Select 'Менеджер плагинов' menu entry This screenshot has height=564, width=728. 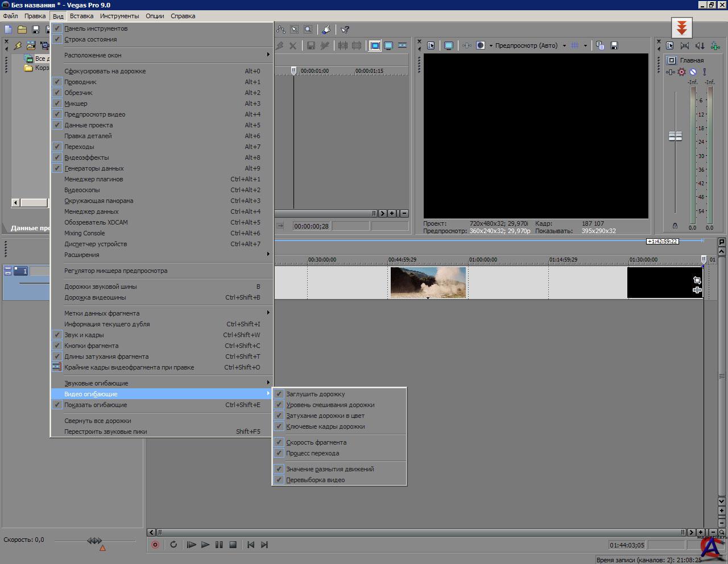point(93,179)
